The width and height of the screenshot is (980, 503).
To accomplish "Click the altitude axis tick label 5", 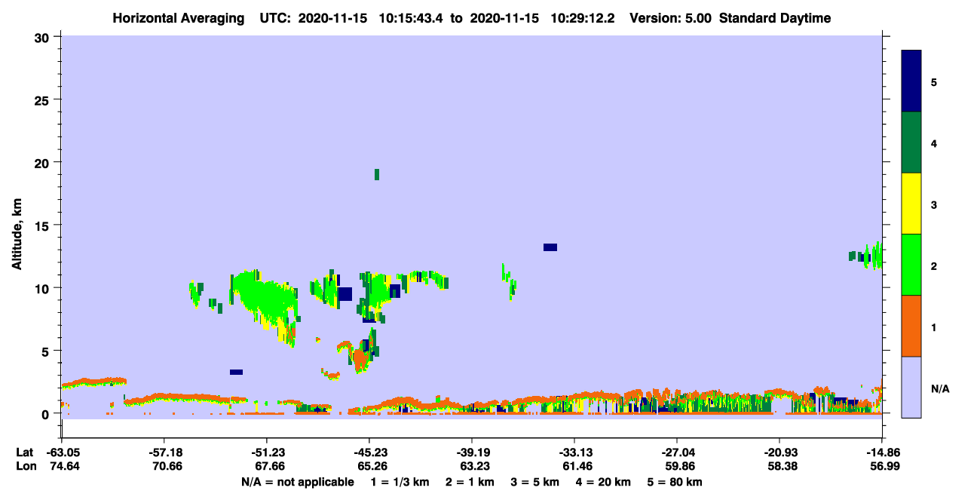I will coord(47,351).
